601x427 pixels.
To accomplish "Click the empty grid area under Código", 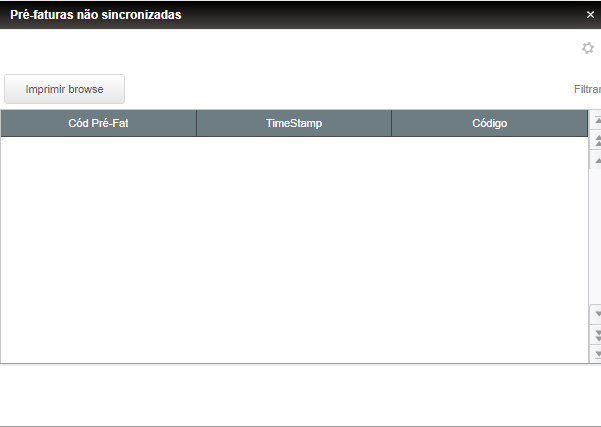I will click(x=489, y=250).
